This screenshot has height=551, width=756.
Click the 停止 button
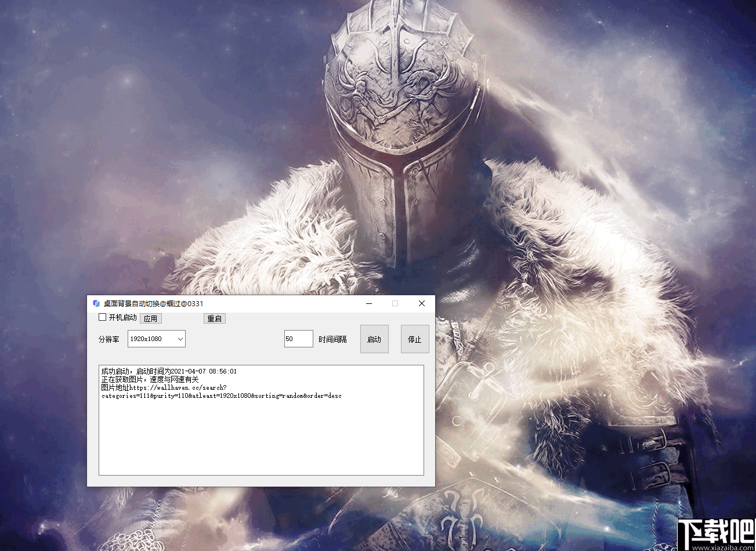tap(415, 339)
